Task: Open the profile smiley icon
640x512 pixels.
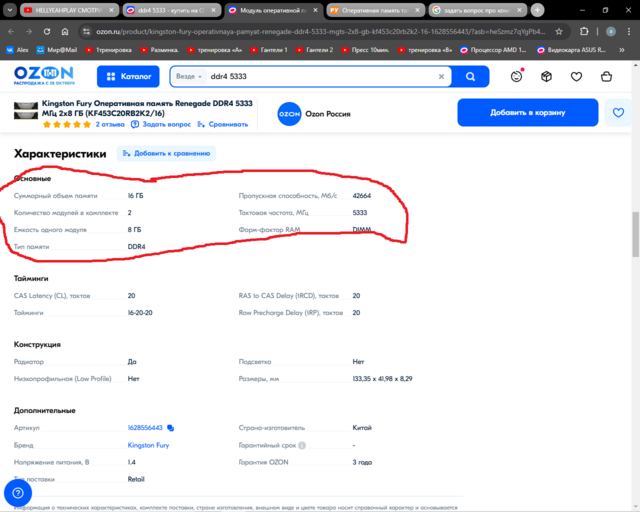Action: point(516,76)
